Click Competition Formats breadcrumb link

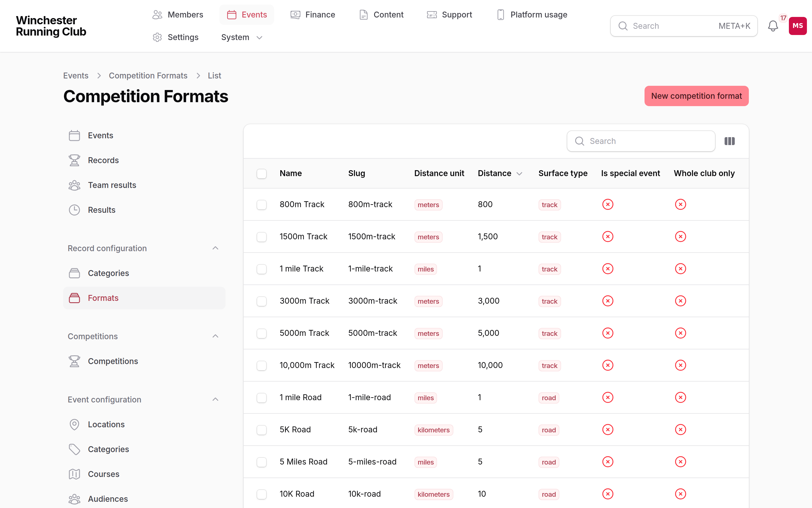(x=148, y=76)
